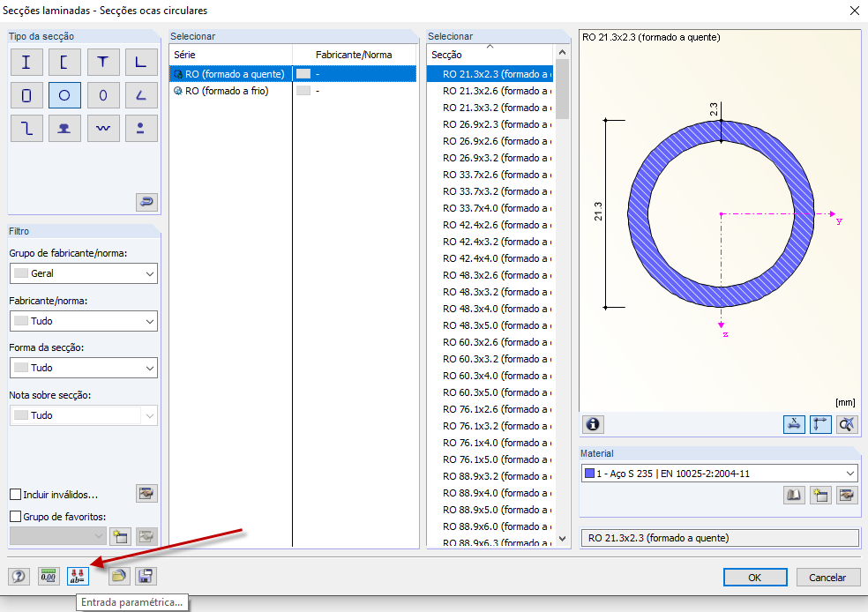The width and height of the screenshot is (868, 612).
Task: Select section RO 42.4x3.2
Action: tap(490, 242)
